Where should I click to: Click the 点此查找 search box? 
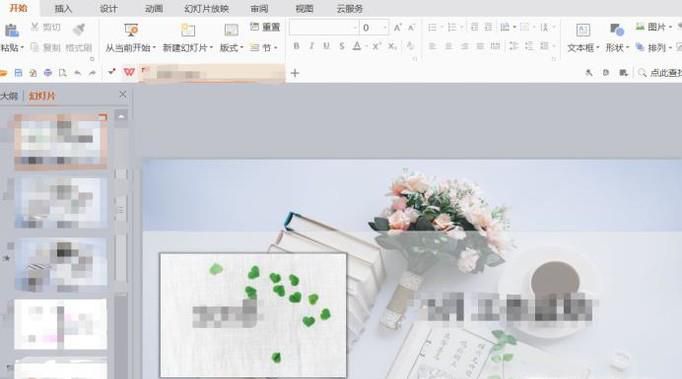(659, 73)
